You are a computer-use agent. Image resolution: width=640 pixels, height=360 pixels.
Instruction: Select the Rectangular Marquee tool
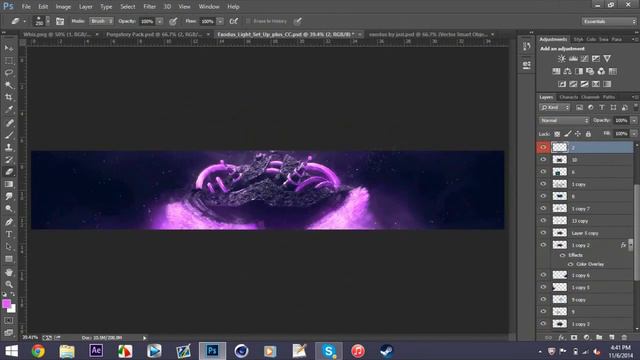(9, 61)
